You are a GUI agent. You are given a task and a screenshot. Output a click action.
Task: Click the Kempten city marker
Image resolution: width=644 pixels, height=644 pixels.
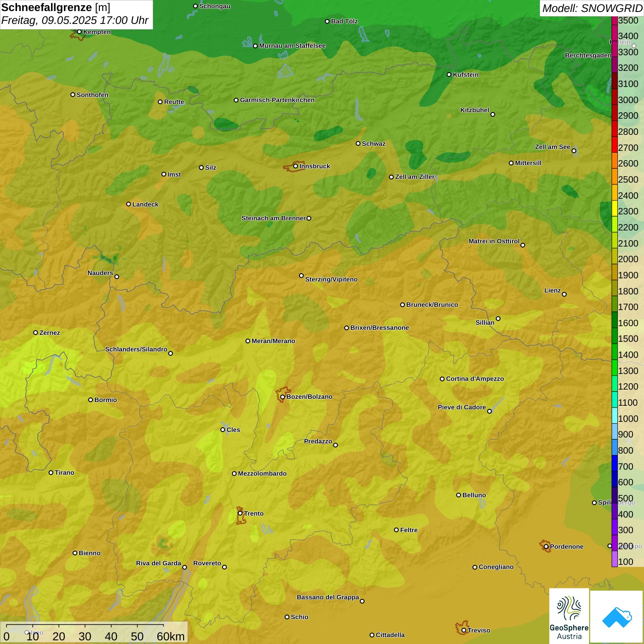[79, 32]
